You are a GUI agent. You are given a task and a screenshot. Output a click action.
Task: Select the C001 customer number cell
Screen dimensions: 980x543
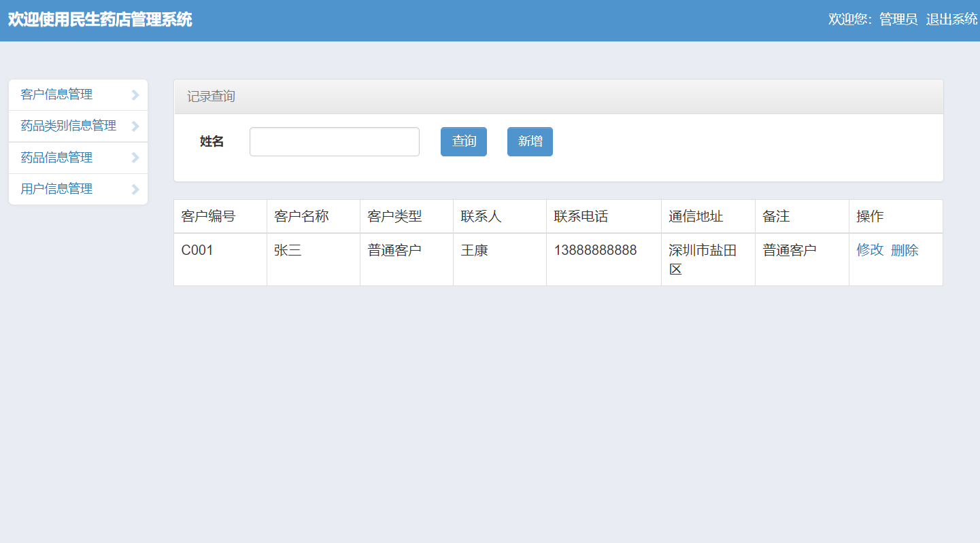click(220, 260)
